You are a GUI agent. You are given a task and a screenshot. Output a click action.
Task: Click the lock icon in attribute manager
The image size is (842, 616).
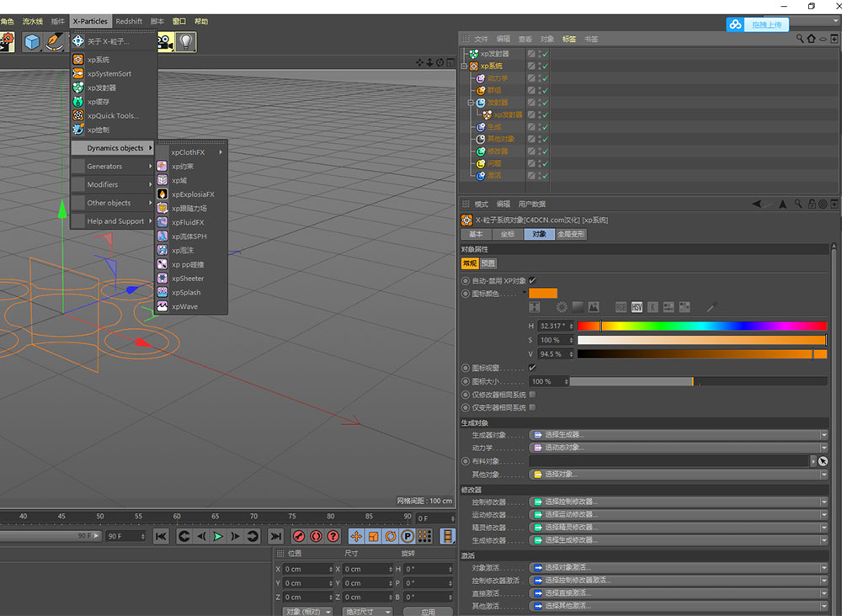coord(812,204)
